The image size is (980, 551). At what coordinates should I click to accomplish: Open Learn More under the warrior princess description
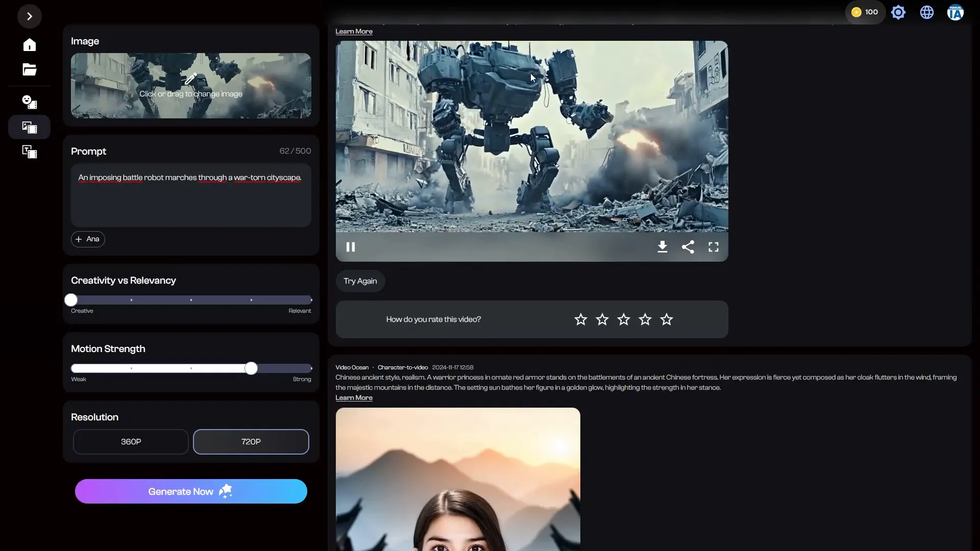tap(354, 398)
